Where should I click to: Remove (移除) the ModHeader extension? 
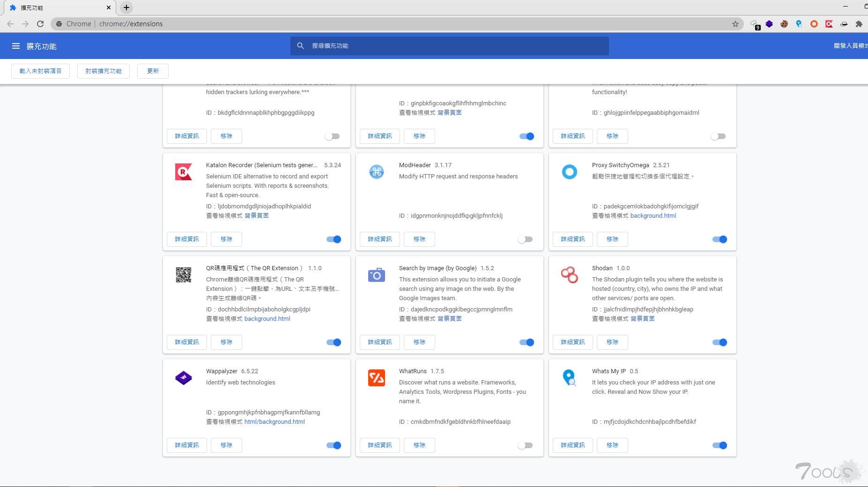coord(419,239)
